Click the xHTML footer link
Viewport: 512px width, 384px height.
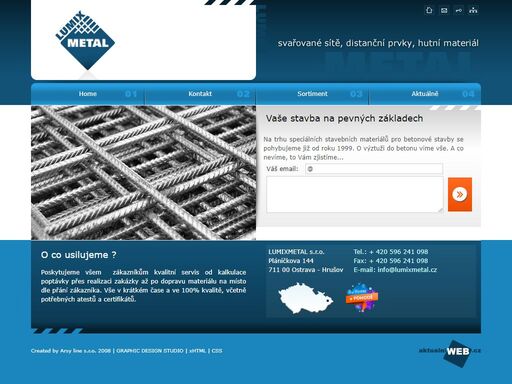(197, 351)
